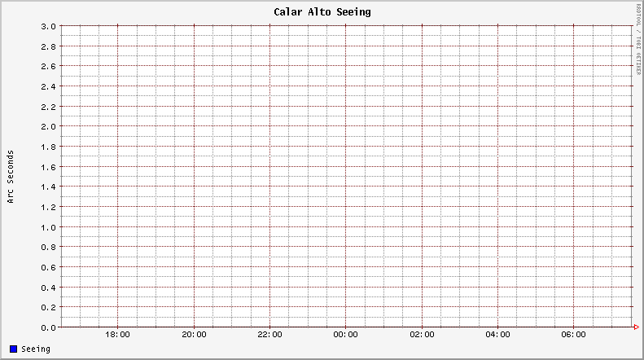Click the 3.0 y-axis value

click(48, 26)
